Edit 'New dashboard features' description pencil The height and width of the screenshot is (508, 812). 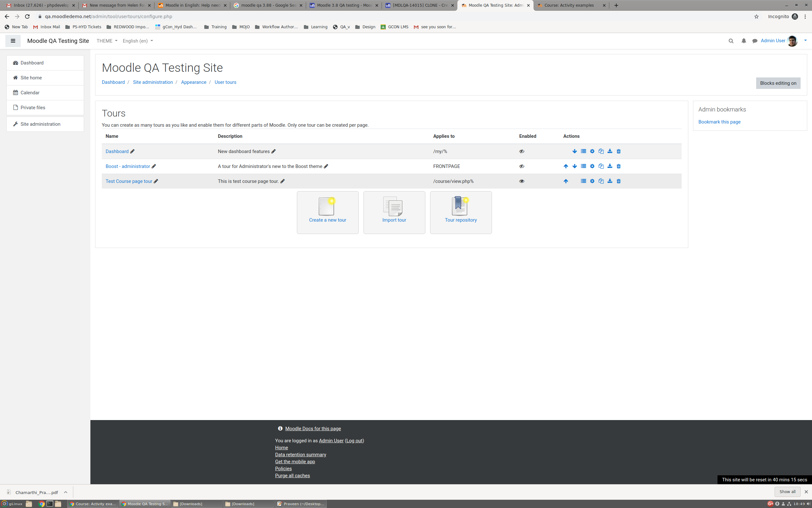click(x=273, y=151)
